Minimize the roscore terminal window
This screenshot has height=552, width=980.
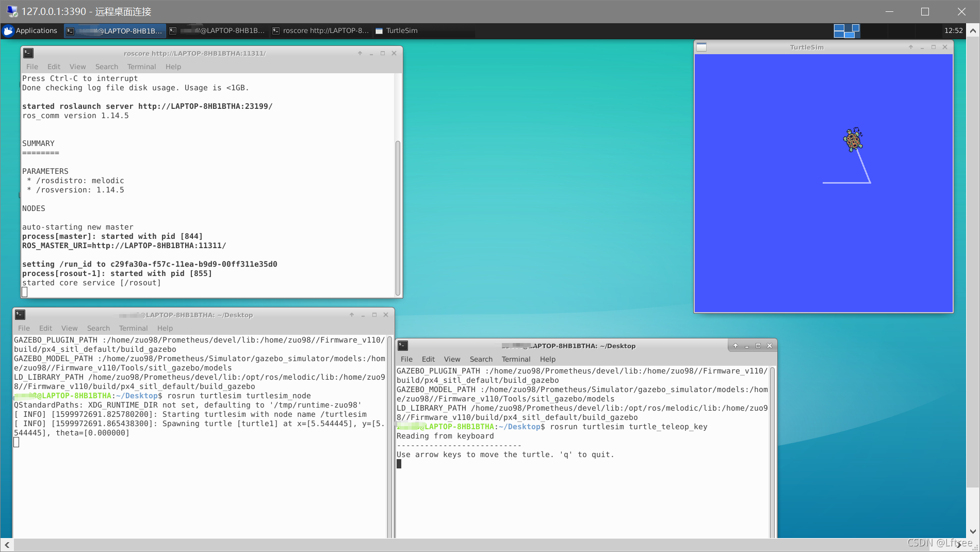[x=371, y=53]
